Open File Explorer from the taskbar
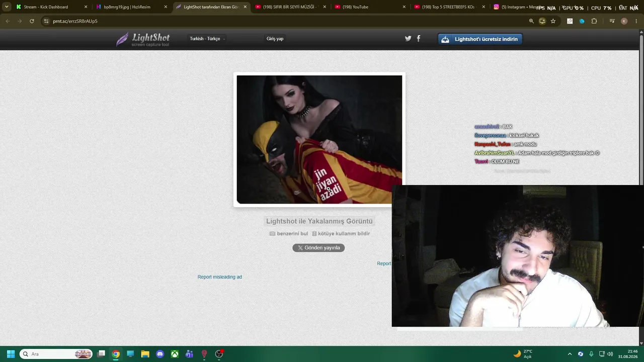The image size is (644, 362). [x=145, y=354]
